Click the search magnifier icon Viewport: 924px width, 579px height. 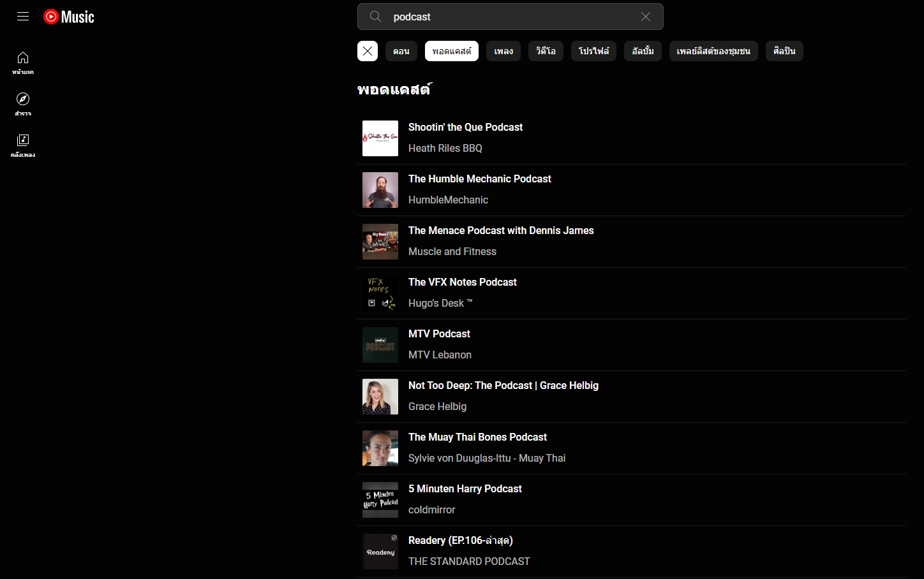point(376,17)
